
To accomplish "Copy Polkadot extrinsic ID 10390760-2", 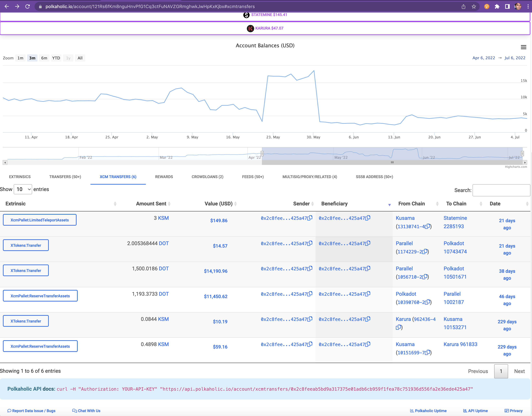I will (428, 302).
